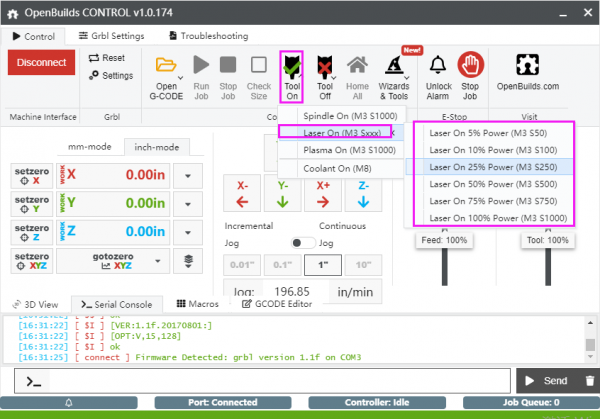Select Laser On 100% Power
The height and width of the screenshot is (419, 600).
point(489,218)
